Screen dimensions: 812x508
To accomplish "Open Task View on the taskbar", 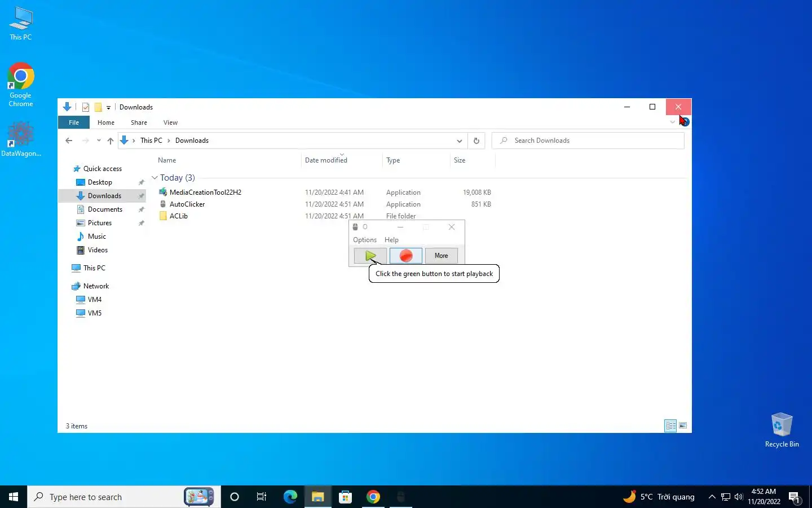I will [262, 497].
